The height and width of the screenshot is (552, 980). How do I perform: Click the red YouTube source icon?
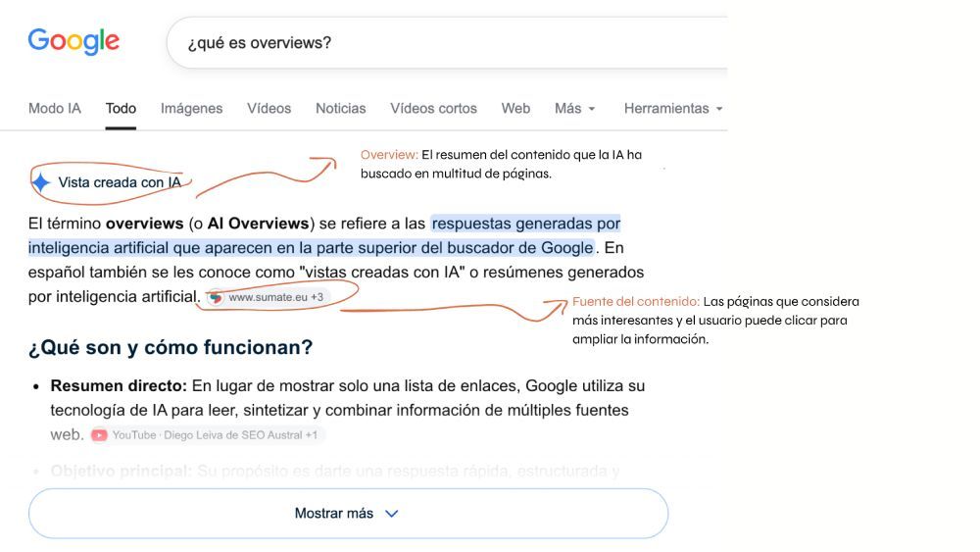(99, 435)
